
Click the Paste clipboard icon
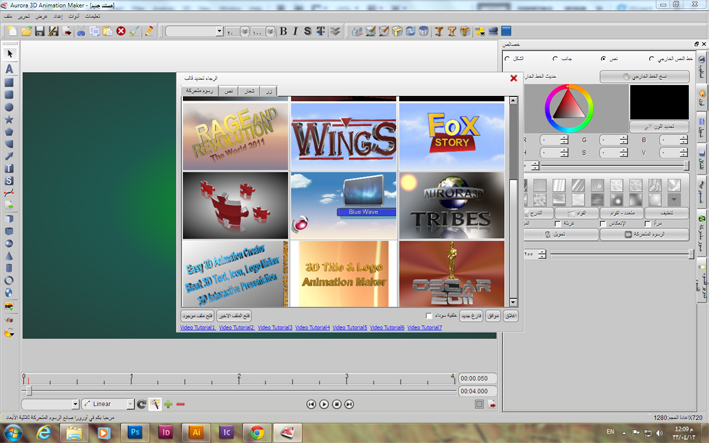coord(108,31)
